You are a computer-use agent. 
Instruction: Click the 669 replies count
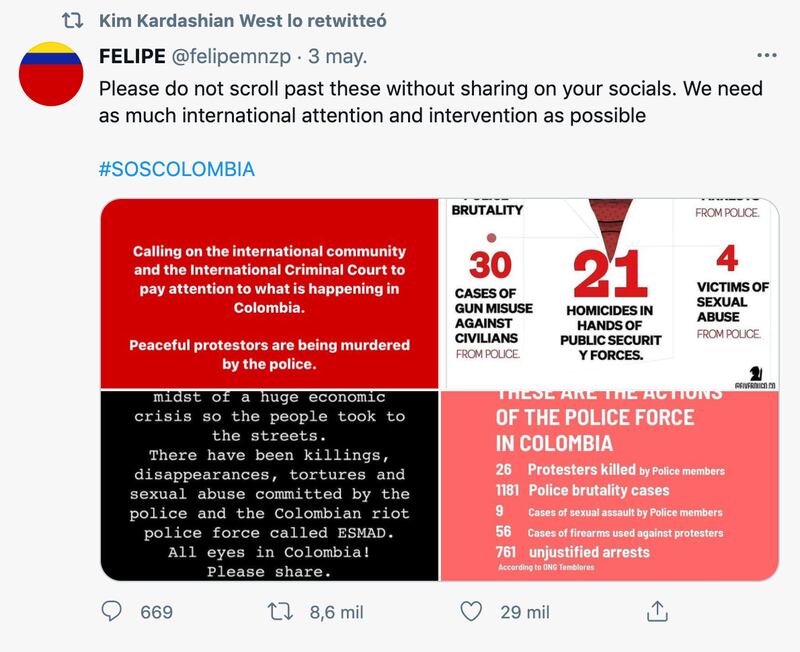(157, 612)
